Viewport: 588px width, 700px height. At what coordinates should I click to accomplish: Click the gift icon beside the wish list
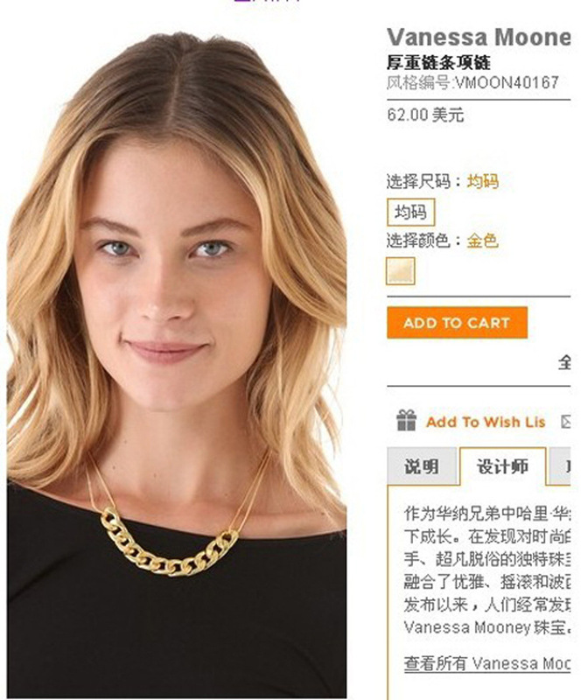coord(406,421)
